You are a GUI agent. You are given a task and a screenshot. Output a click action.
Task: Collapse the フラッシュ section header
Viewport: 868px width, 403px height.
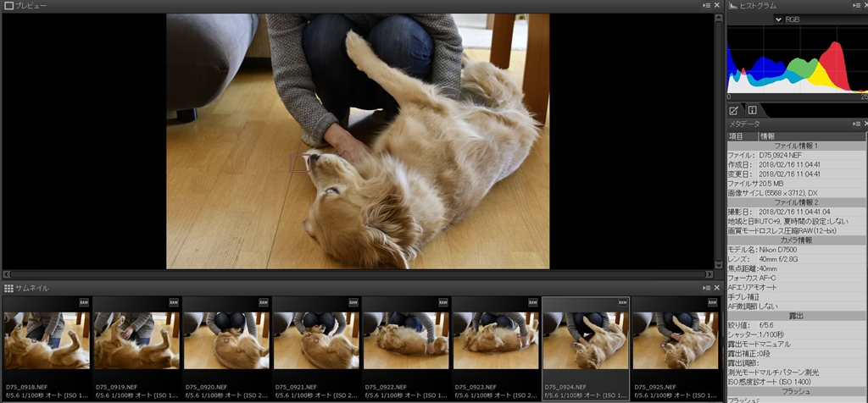[796, 391]
